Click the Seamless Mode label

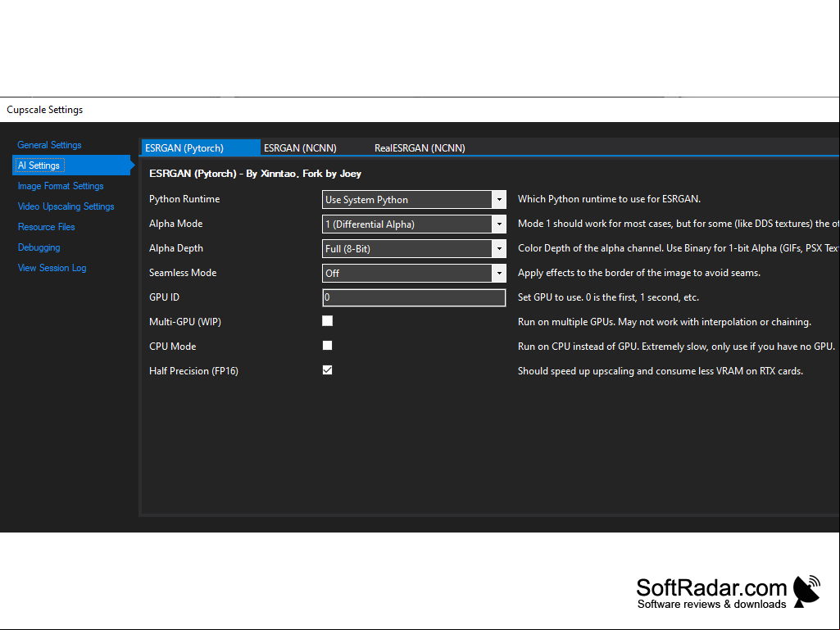click(x=183, y=273)
